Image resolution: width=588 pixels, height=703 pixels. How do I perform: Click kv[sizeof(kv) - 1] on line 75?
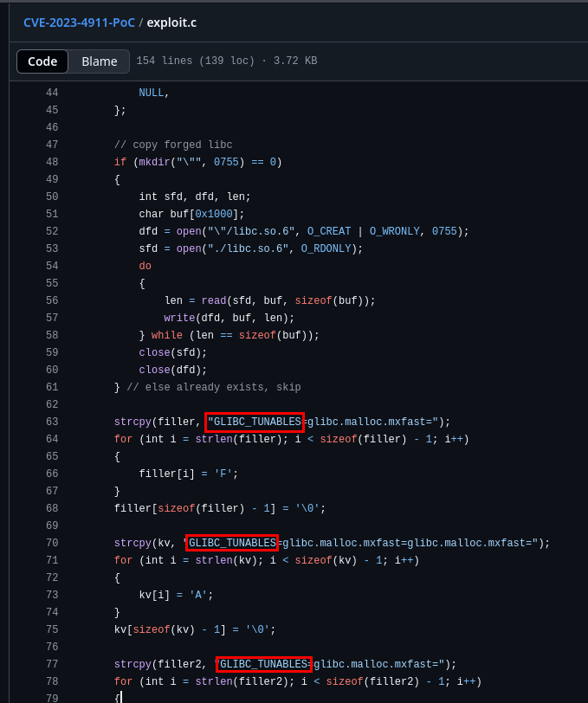coord(170,629)
